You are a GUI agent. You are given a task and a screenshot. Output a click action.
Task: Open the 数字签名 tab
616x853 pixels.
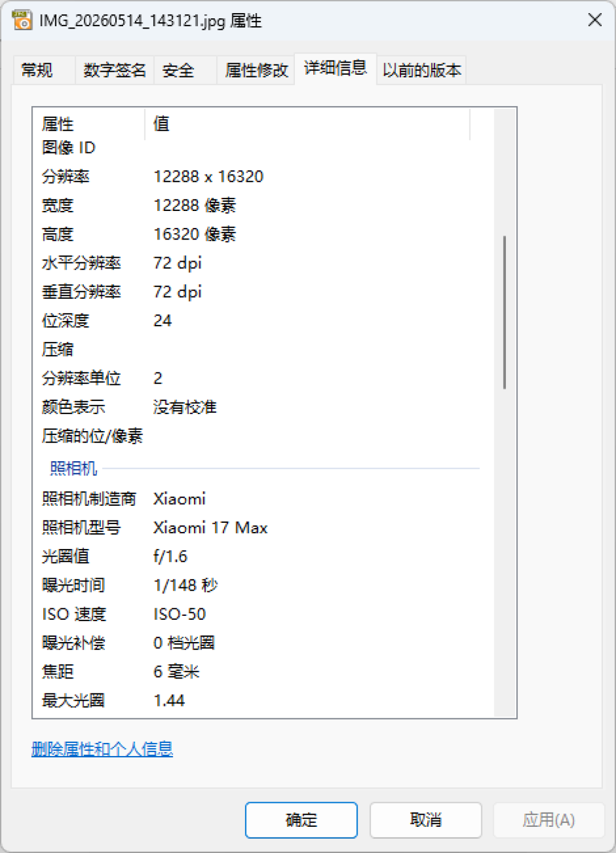point(115,70)
